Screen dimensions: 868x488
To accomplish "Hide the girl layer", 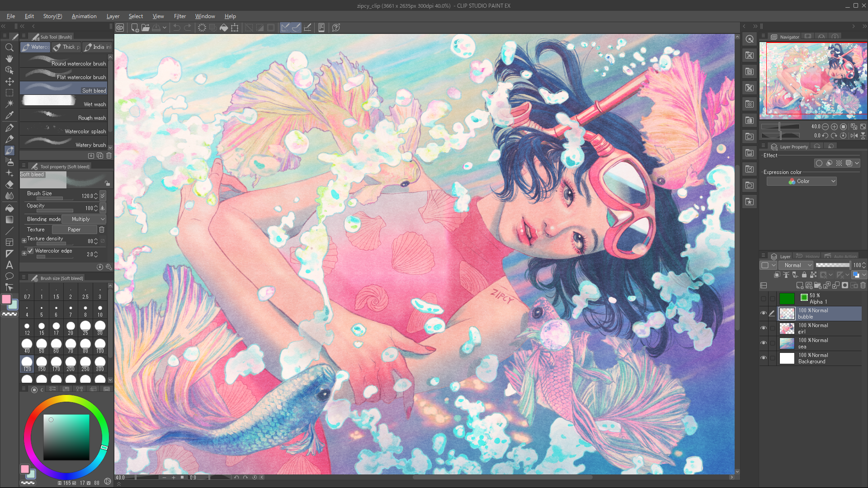I will [764, 328].
